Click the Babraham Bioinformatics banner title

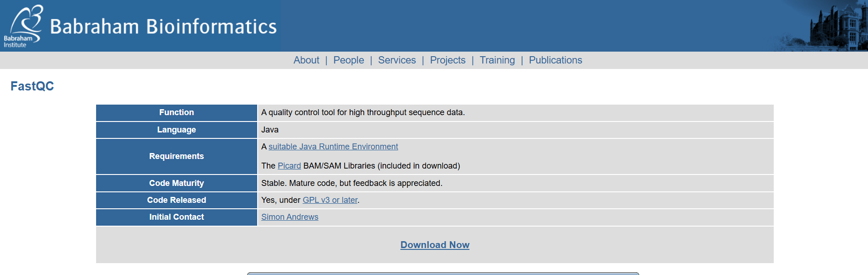[163, 26]
